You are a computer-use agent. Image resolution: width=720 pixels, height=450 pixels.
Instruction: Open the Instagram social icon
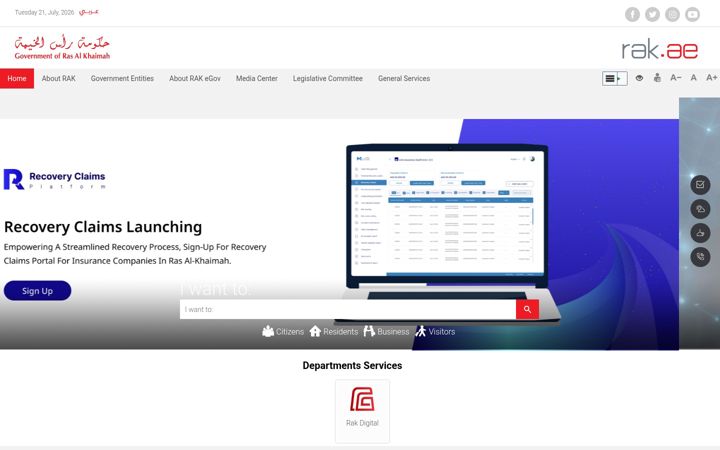point(673,14)
